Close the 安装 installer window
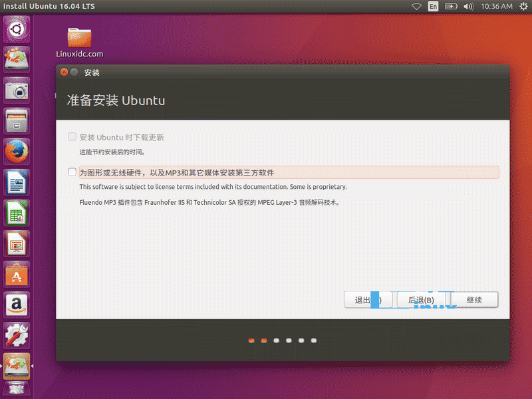532x399 pixels. click(64, 72)
